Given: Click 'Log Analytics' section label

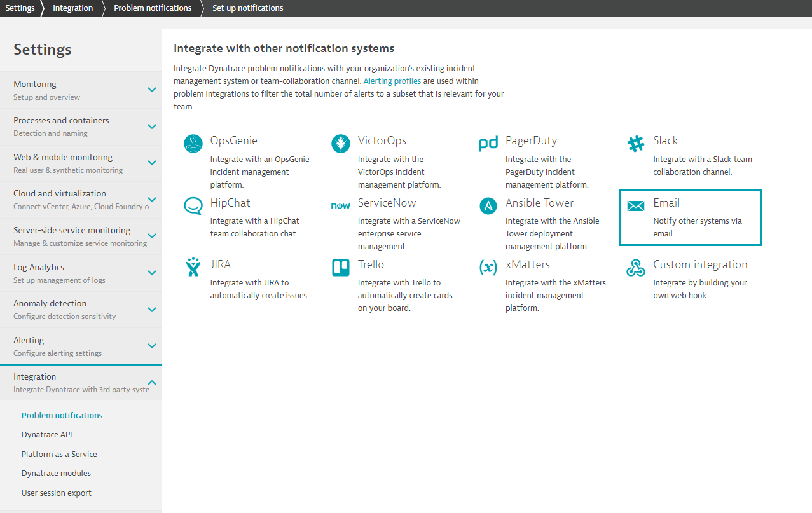Looking at the screenshot, I should [x=39, y=267].
